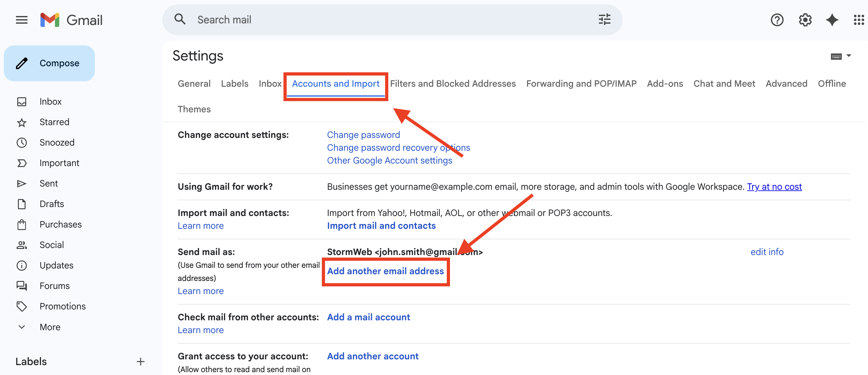Image resolution: width=868 pixels, height=375 pixels.
Task: Open the Themes settings tab
Action: [194, 109]
